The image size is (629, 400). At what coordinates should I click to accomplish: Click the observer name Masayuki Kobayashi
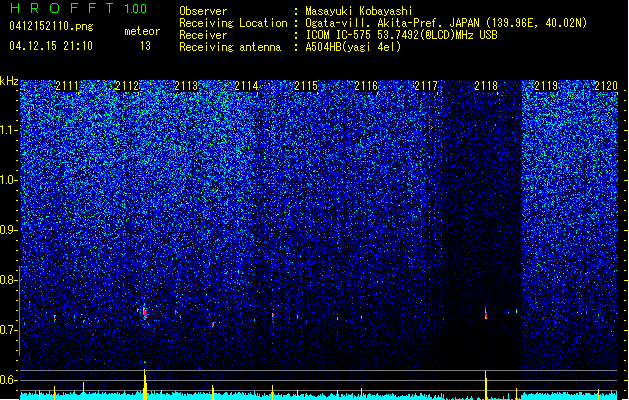pyautogui.click(x=359, y=11)
